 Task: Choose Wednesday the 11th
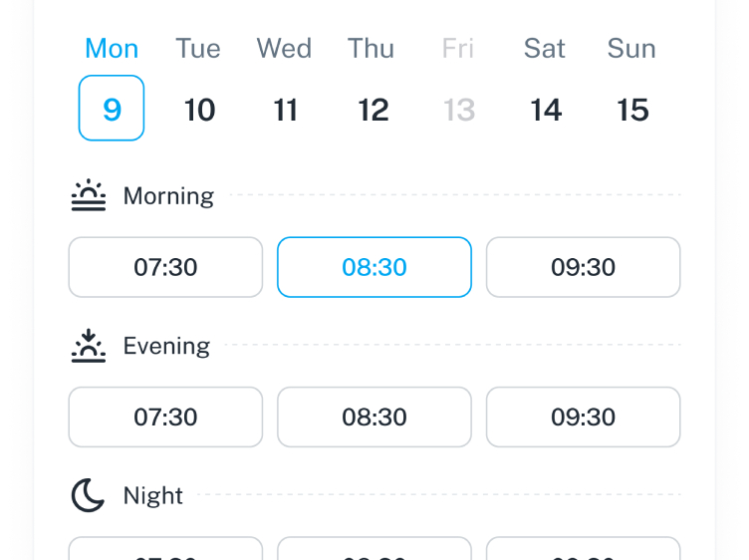pos(286,109)
